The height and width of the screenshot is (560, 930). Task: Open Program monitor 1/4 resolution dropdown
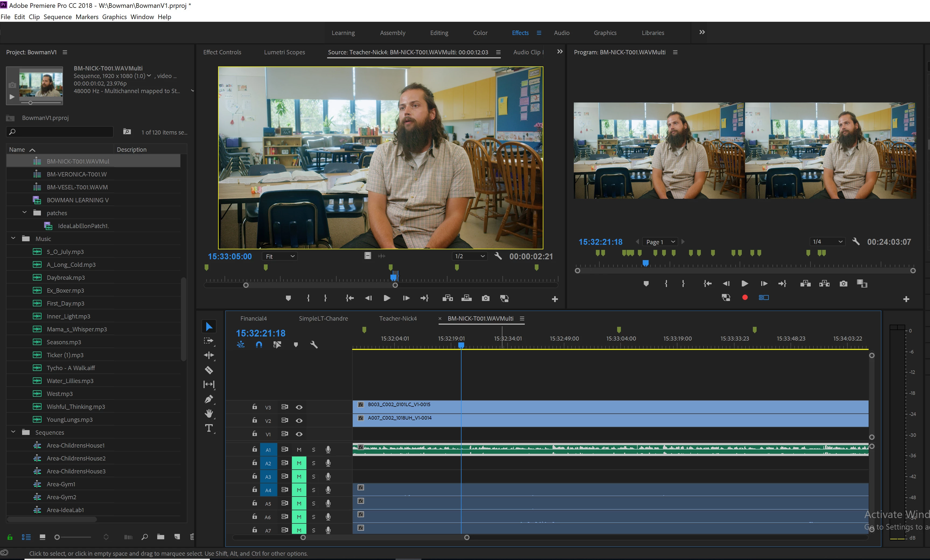(x=827, y=242)
